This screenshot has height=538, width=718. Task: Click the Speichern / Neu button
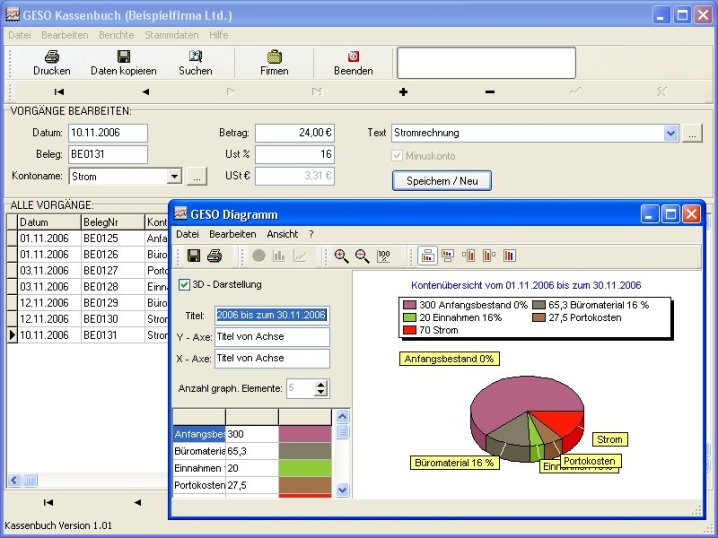click(x=441, y=181)
